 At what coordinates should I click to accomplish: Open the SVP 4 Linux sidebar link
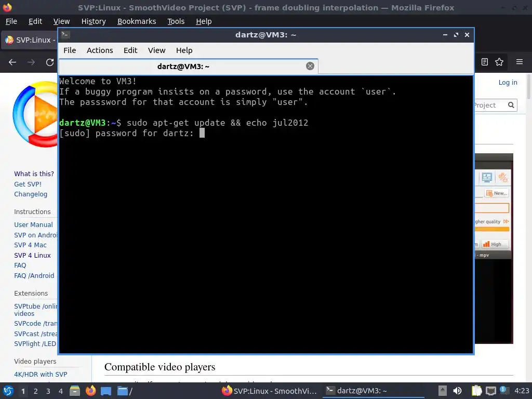[32, 255]
